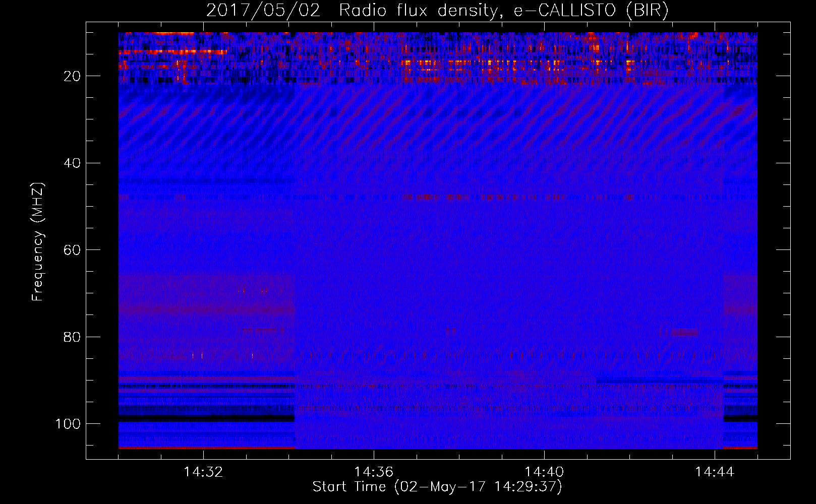This screenshot has height=504, width=816.
Task: Click the plot title '2017/05/02 Radio flux density, e-CALLISTO (BIR)'
Action: coord(437,10)
